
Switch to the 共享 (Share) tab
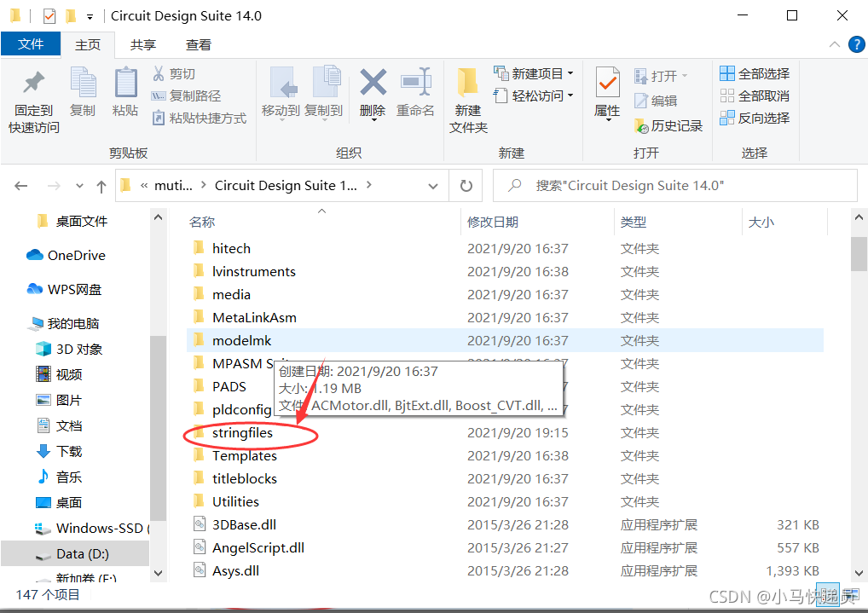pos(143,45)
